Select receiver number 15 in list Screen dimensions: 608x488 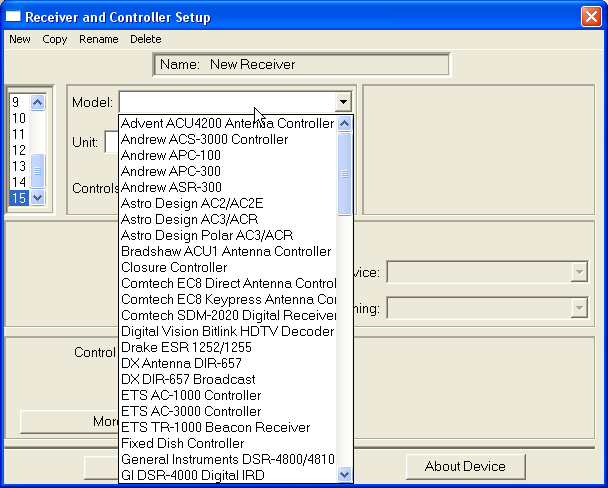pos(18,198)
